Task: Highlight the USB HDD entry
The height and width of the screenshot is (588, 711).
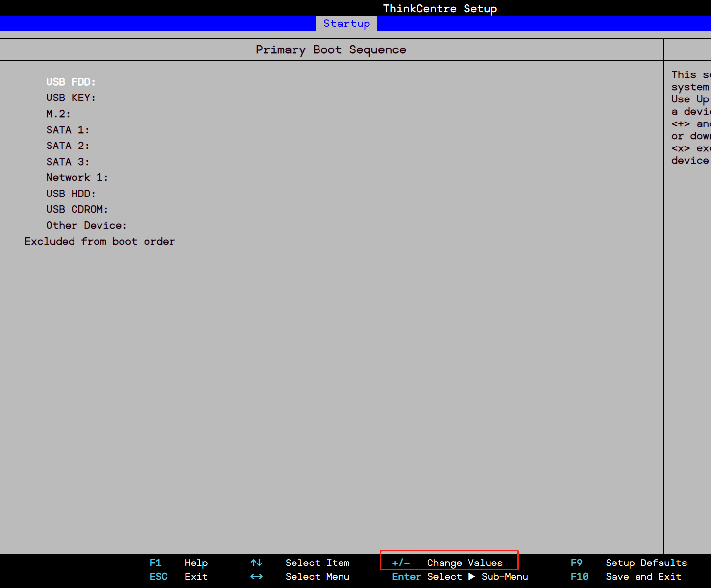Action: (x=71, y=194)
